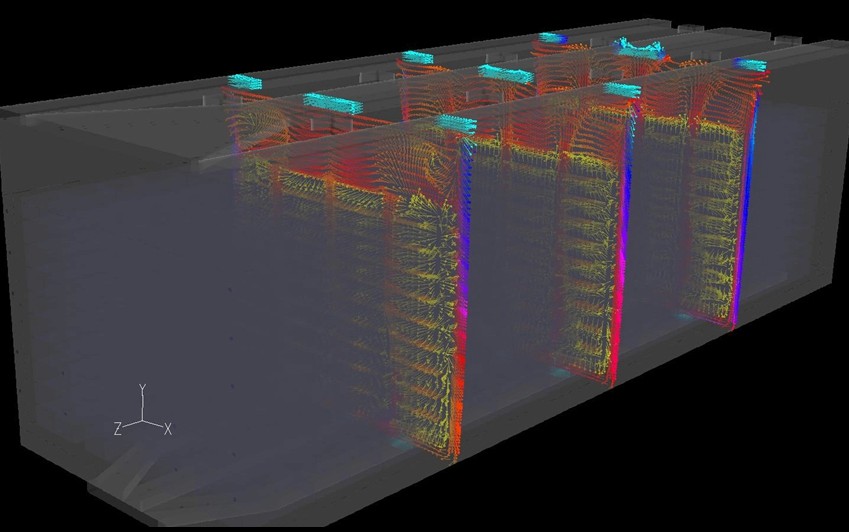Click the Z axis label on orientation triad

pyautogui.click(x=117, y=429)
